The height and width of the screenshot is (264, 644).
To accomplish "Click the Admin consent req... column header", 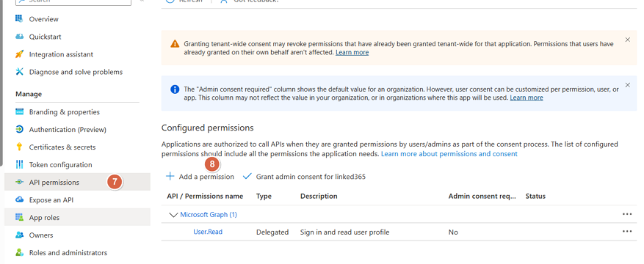I will pyautogui.click(x=482, y=197).
